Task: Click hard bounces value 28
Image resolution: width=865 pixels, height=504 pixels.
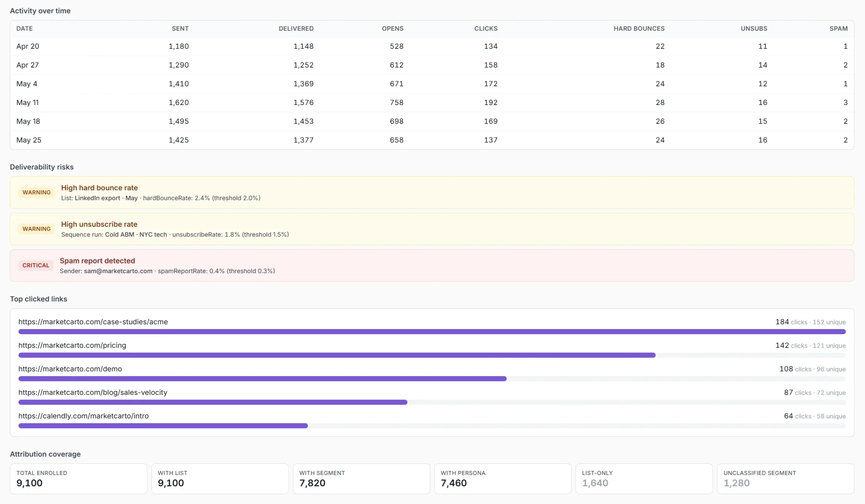Action: [660, 103]
